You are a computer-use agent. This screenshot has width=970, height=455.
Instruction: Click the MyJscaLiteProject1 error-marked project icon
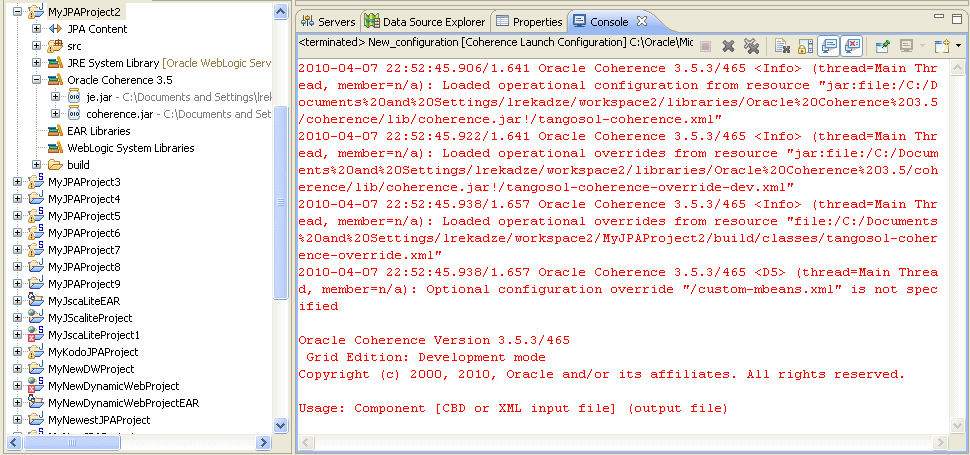[35, 334]
